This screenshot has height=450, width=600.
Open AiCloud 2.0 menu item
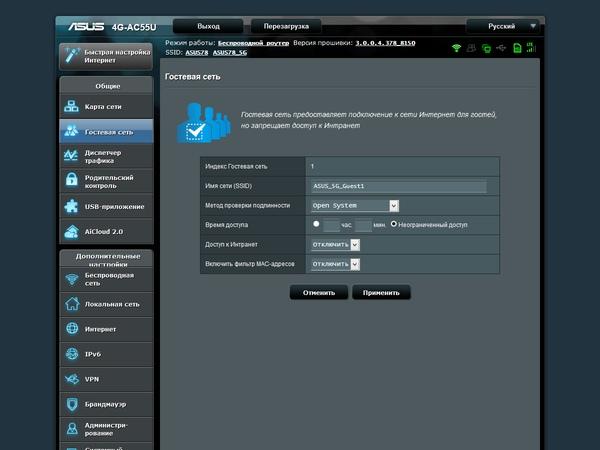pyautogui.click(x=106, y=232)
